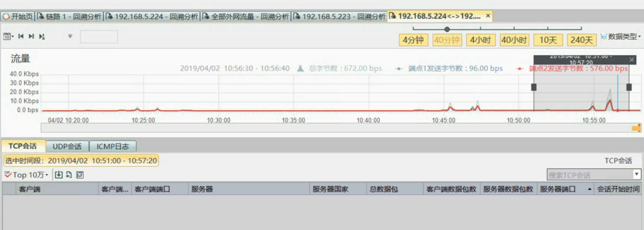This screenshot has width=644, height=230.
Task: Switch to the UDP会话 tab
Action: tap(67, 146)
